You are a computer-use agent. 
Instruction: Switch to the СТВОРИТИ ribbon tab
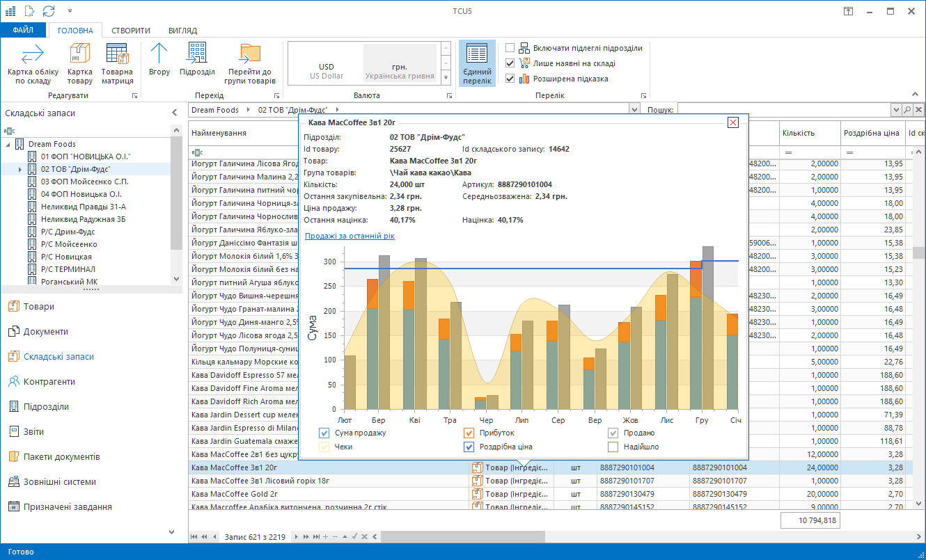[131, 31]
